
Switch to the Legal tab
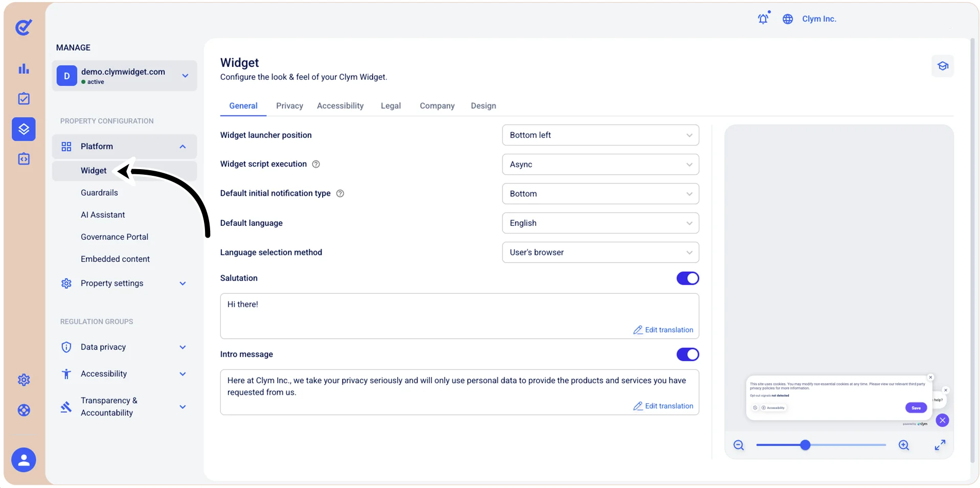point(391,106)
